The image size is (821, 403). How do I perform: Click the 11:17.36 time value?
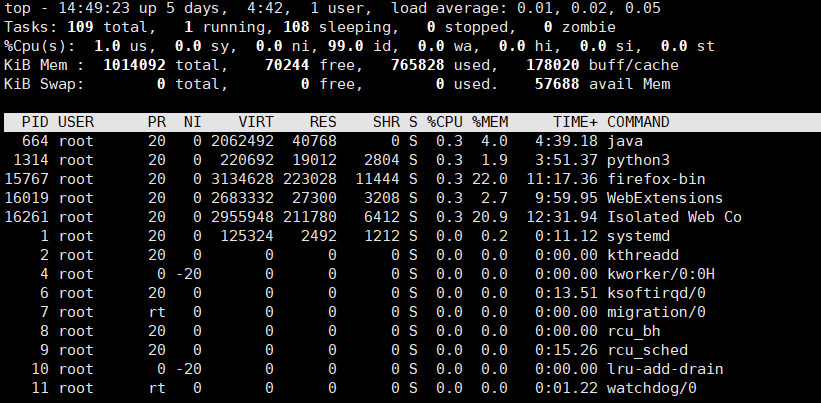point(562,179)
